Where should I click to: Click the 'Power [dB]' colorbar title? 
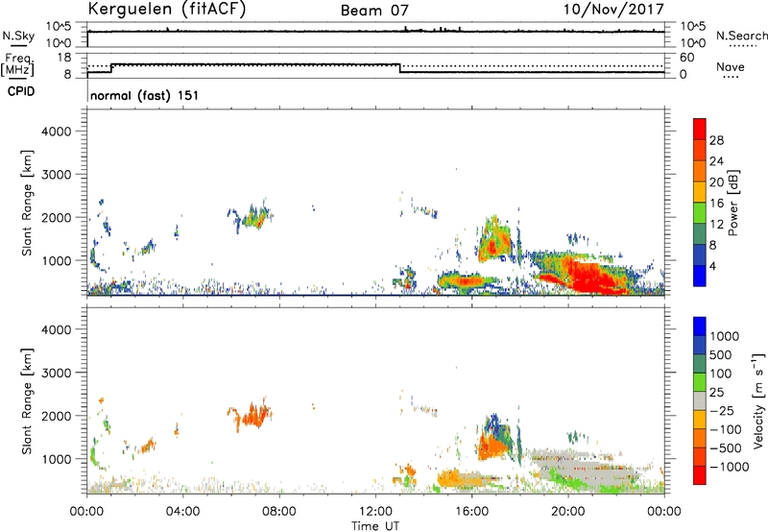pos(732,203)
